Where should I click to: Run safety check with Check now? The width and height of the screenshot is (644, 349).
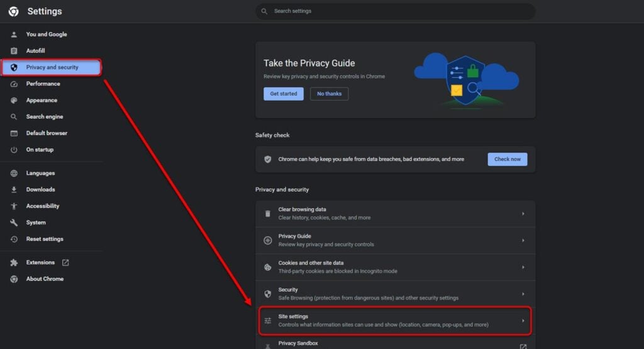point(508,159)
